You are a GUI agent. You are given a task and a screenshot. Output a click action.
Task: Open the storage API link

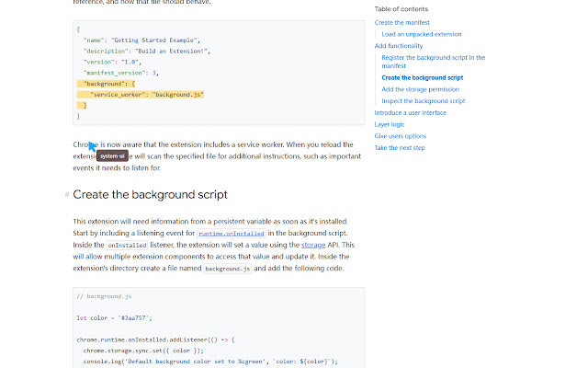313,245
